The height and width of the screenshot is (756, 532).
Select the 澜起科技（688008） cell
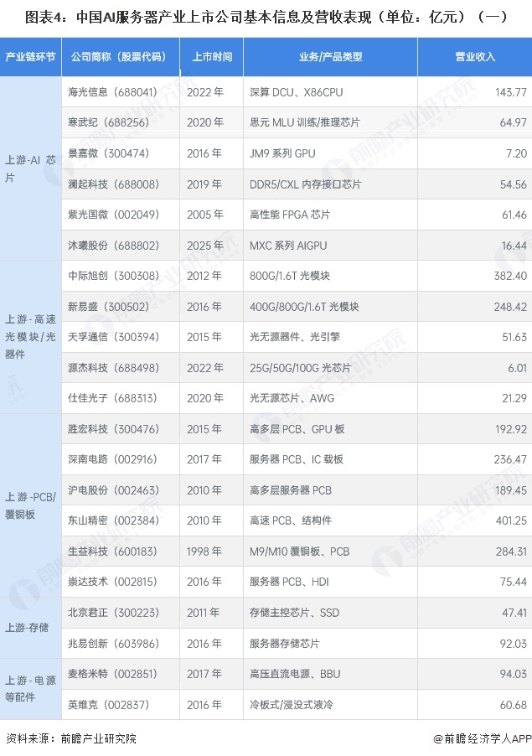point(121,184)
